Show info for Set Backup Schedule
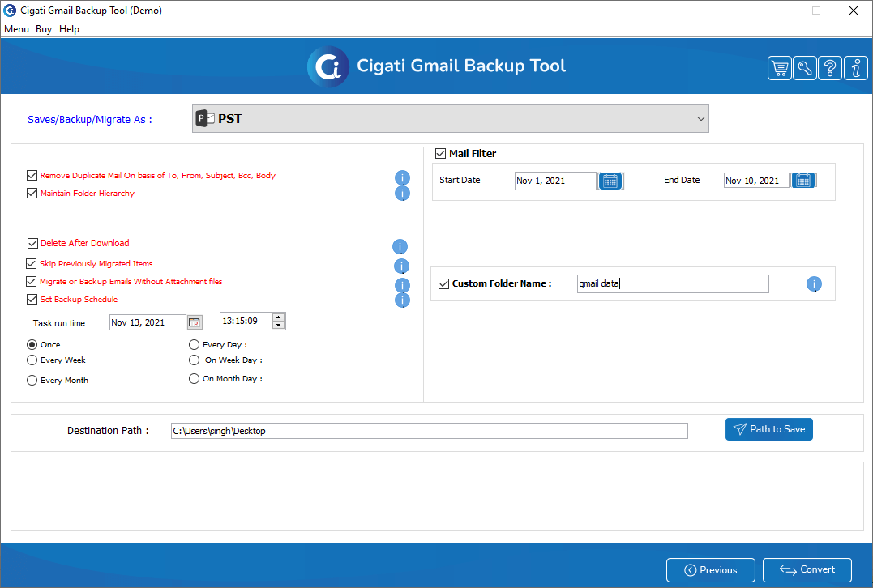 point(402,300)
